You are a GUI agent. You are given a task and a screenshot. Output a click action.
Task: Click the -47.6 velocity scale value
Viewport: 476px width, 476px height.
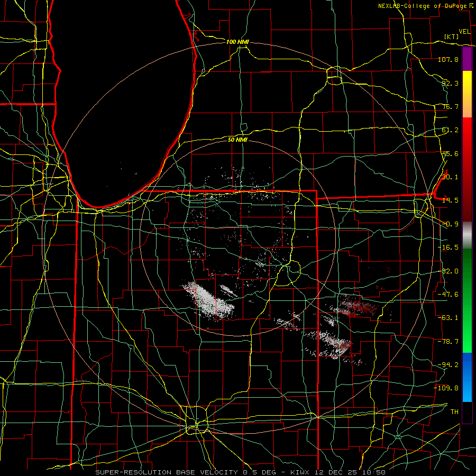[448, 295]
